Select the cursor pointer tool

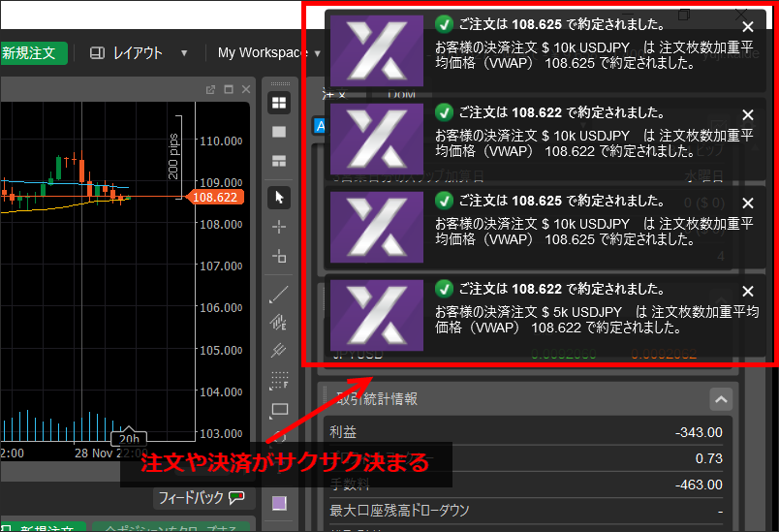click(279, 197)
